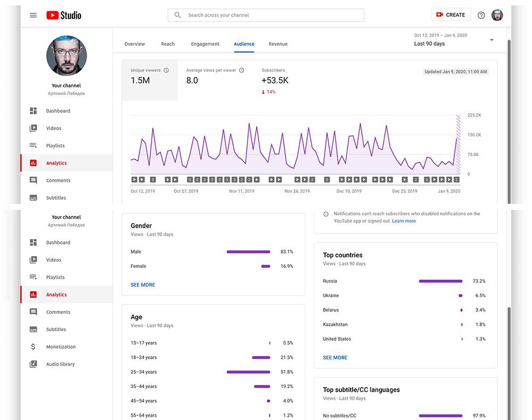Open the hamburger navigation menu

(33, 15)
